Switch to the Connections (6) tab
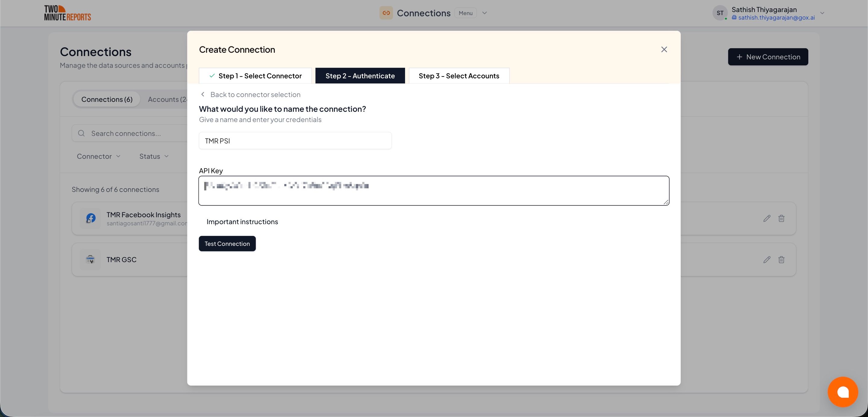 click(x=107, y=99)
